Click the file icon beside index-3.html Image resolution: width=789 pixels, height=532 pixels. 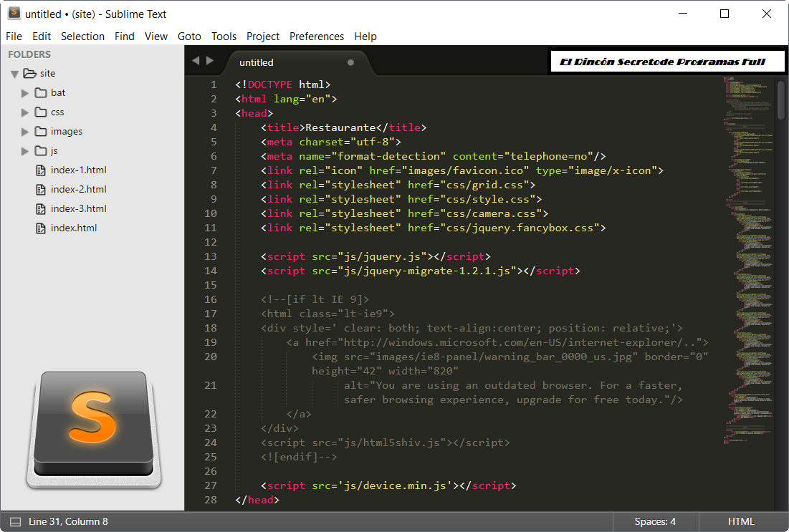tap(41, 208)
